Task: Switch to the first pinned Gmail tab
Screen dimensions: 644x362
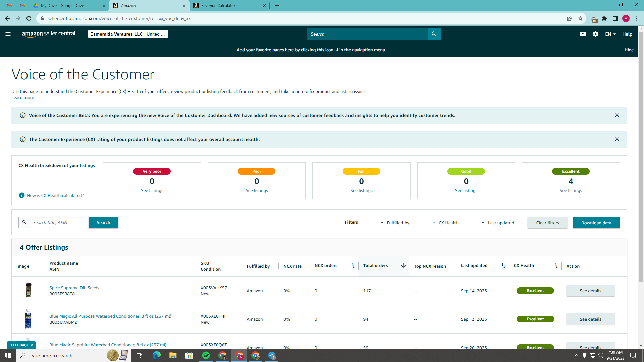Action: [x=9, y=6]
